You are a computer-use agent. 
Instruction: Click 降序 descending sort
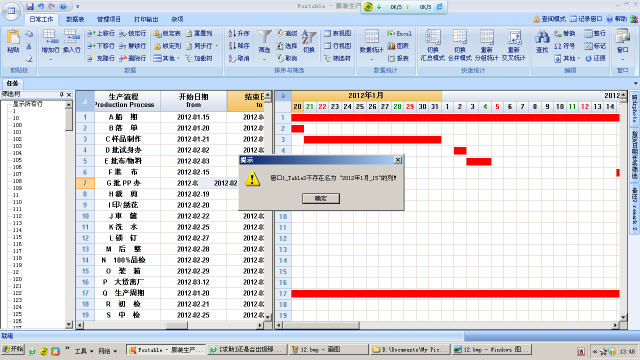pos(239,46)
